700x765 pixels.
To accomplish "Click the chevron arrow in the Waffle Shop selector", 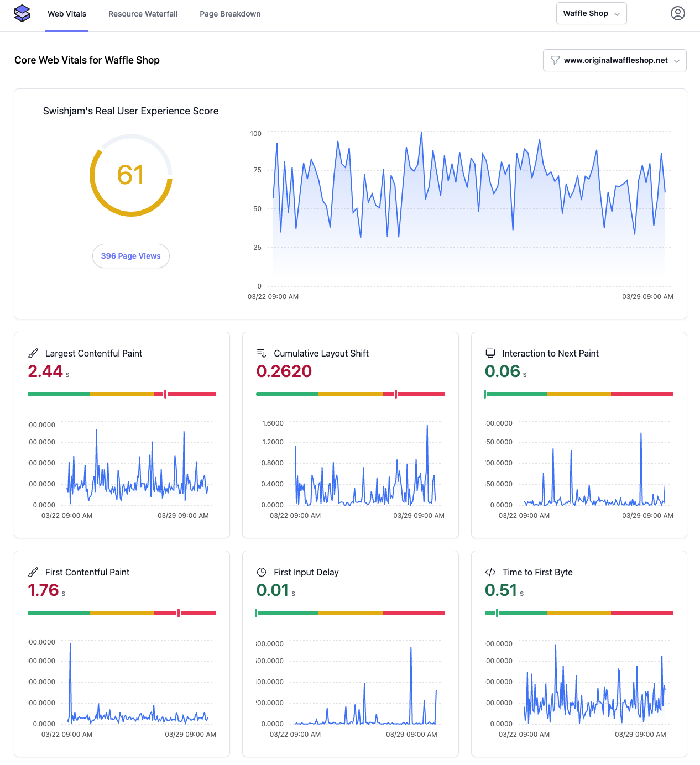I will point(617,14).
